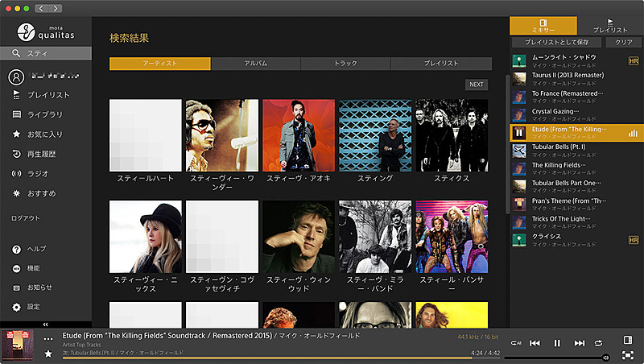Screen dimensions: 644x364
Task: Open artist スティーヴ・ミラー・バンド thumbnail
Action: pos(375,237)
